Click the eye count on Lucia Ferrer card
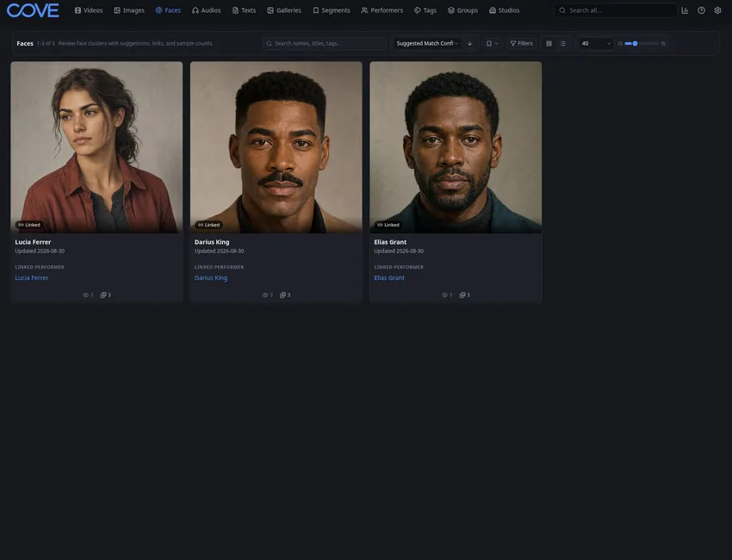The height and width of the screenshot is (560, 732). tap(88, 295)
